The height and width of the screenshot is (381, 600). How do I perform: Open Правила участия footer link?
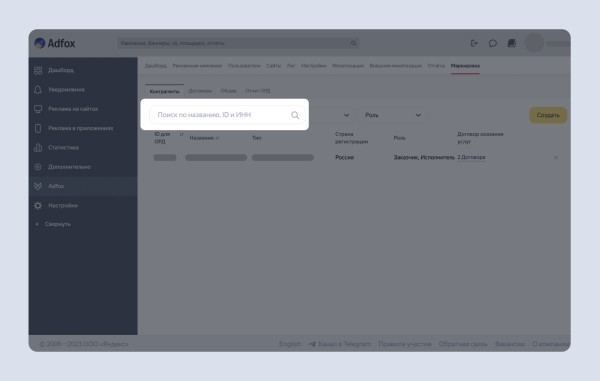coord(405,344)
